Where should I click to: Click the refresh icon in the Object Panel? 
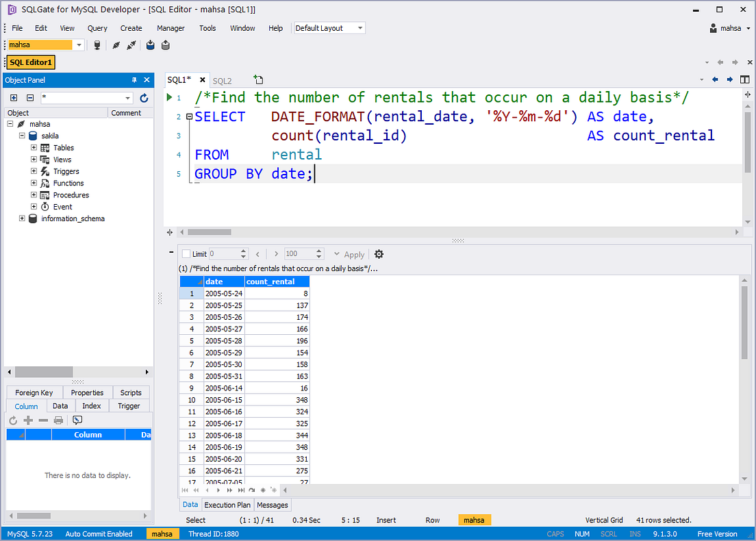click(x=142, y=97)
